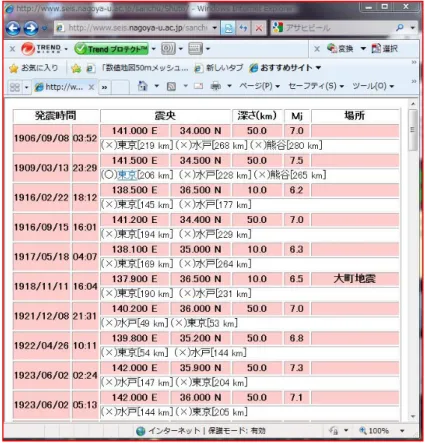The height and width of the screenshot is (443, 425).
Task: Refresh the page with the refresh icon
Action: pos(244,28)
